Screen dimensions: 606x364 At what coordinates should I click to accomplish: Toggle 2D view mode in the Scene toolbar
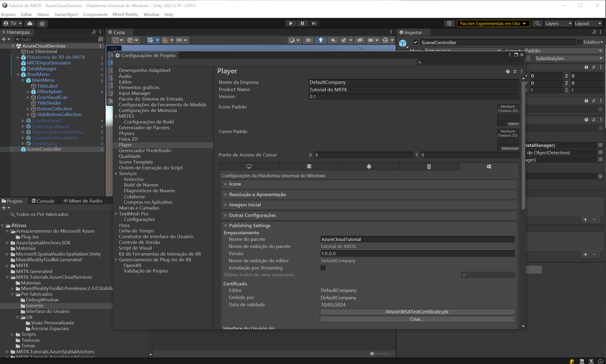(308, 40)
